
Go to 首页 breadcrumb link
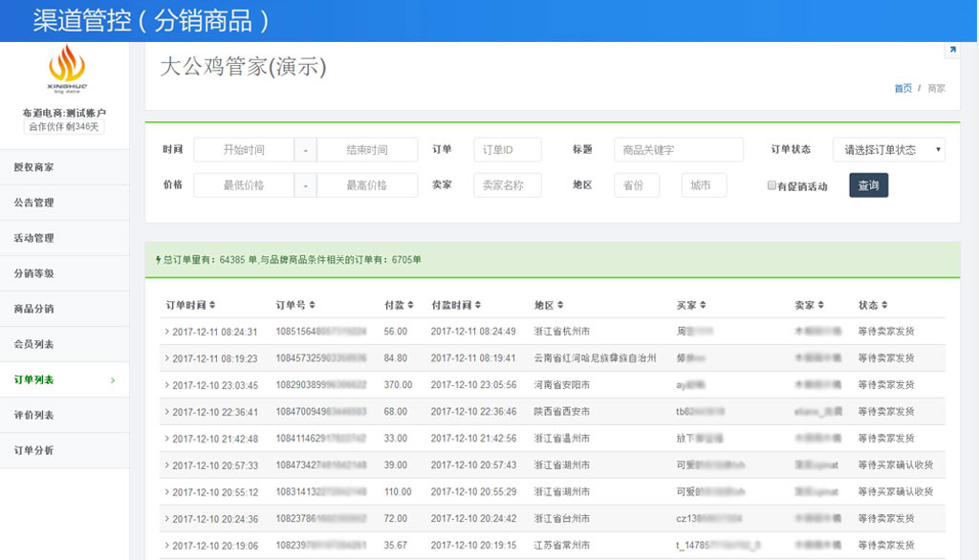[903, 89]
